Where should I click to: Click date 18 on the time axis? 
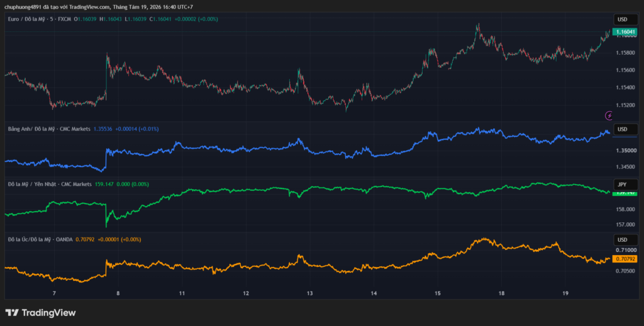point(501,293)
